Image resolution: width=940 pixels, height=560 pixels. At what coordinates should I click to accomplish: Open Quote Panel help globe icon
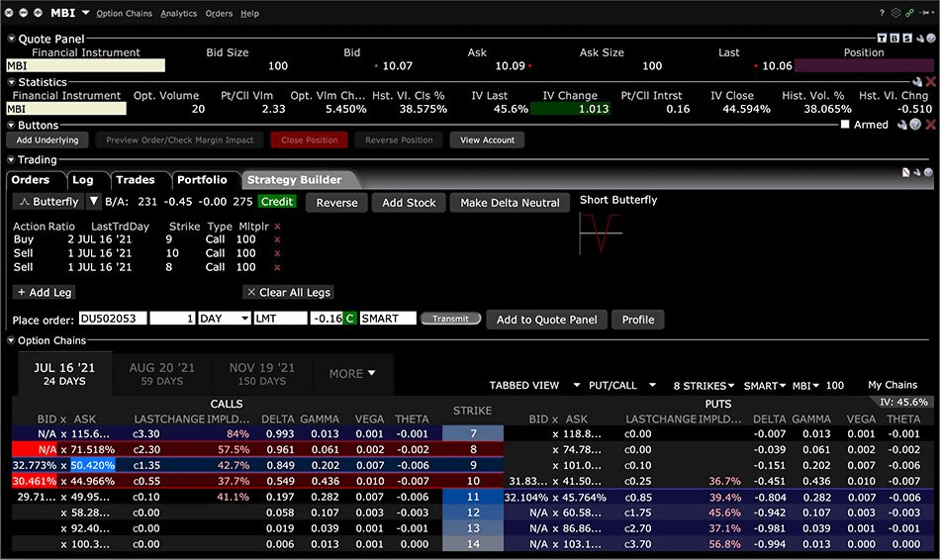[x=931, y=39]
